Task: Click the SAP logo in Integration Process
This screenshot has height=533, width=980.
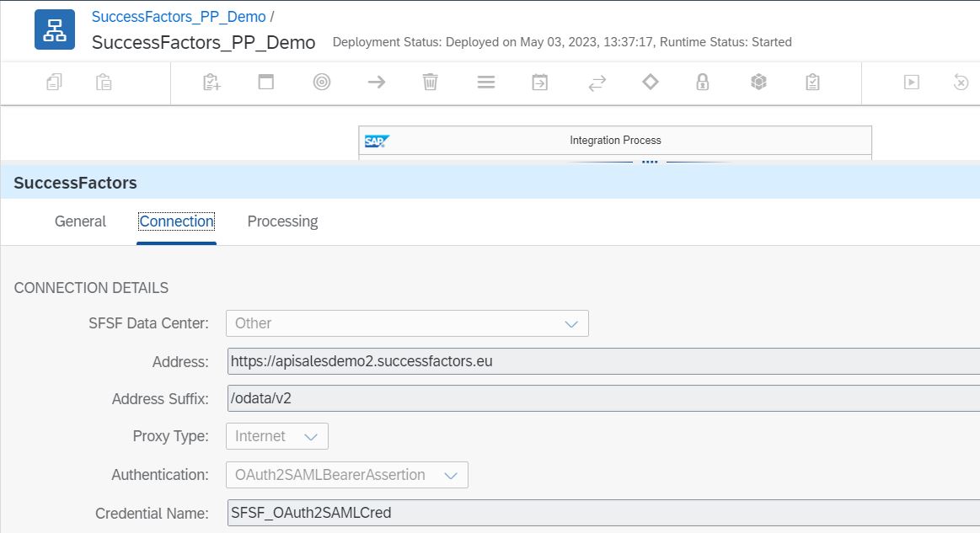Action: [x=377, y=141]
